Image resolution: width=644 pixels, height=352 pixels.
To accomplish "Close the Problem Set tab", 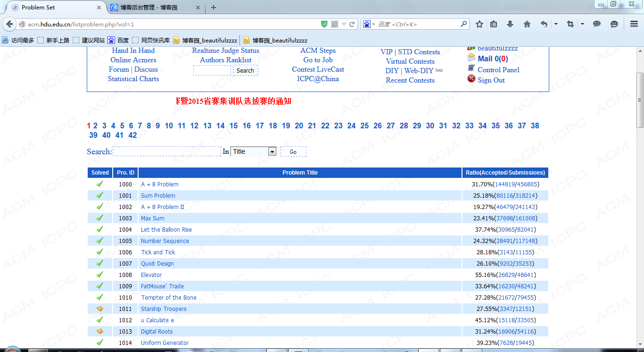I will [x=99, y=8].
